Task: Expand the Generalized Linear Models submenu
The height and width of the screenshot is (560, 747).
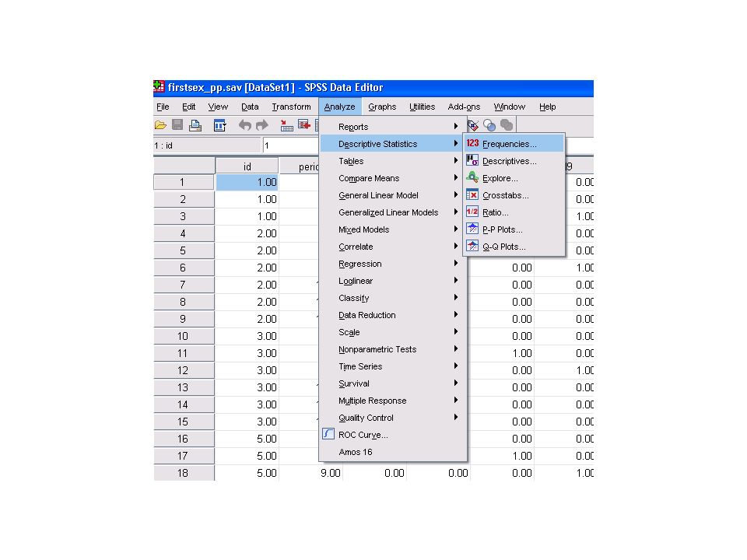Action: pyautogui.click(x=392, y=212)
